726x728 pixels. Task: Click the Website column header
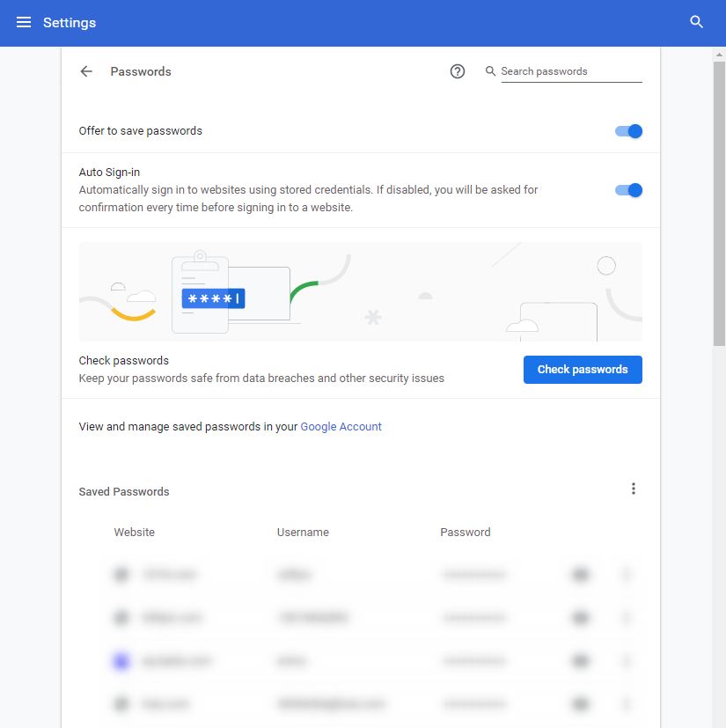134,532
